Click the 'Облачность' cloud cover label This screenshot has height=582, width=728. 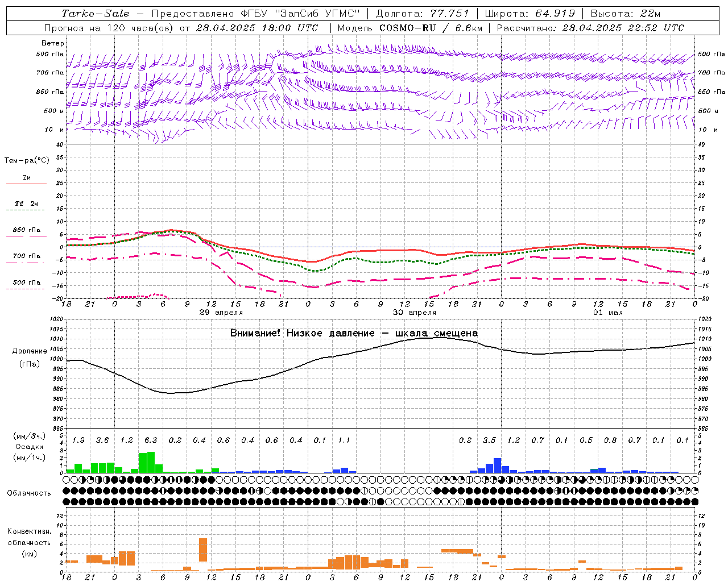[29, 493]
